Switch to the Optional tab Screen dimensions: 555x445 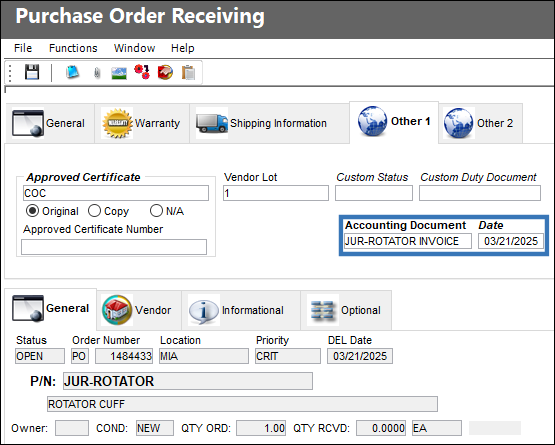(346, 310)
